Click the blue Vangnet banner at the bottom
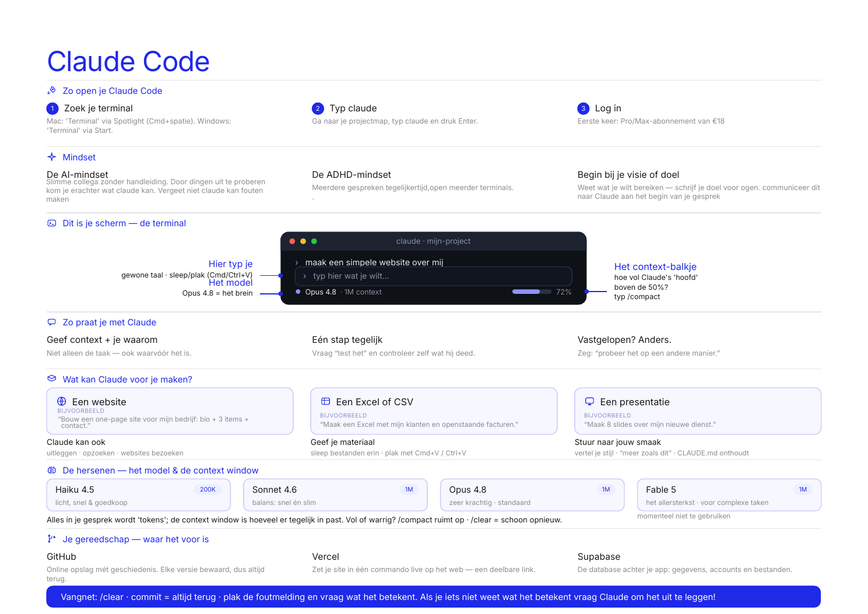Screen dimensions: 868x614 coord(434,597)
